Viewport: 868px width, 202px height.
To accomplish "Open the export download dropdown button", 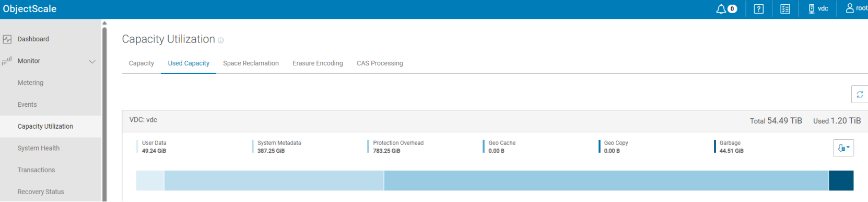I will (843, 148).
